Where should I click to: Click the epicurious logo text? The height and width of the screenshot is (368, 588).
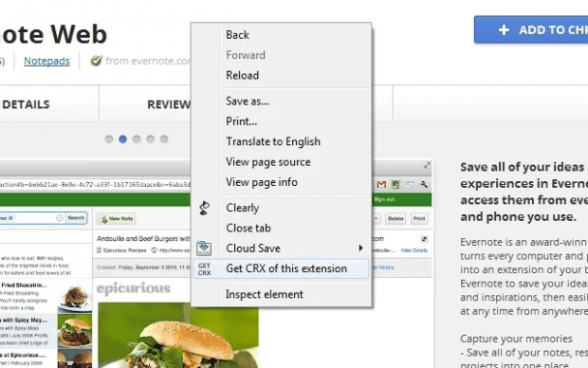click(x=134, y=288)
